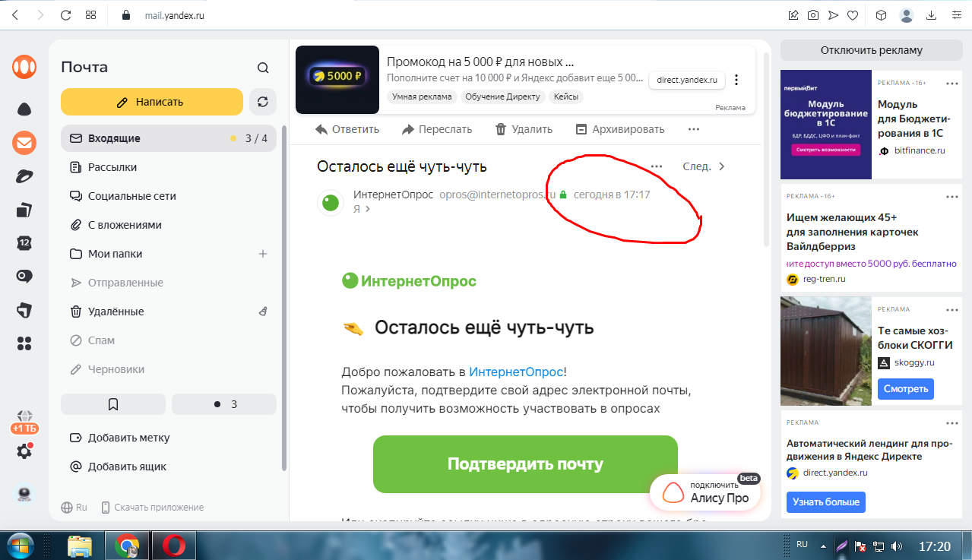Open more actions dots in email toolbar
The height and width of the screenshot is (560, 972).
coord(693,129)
